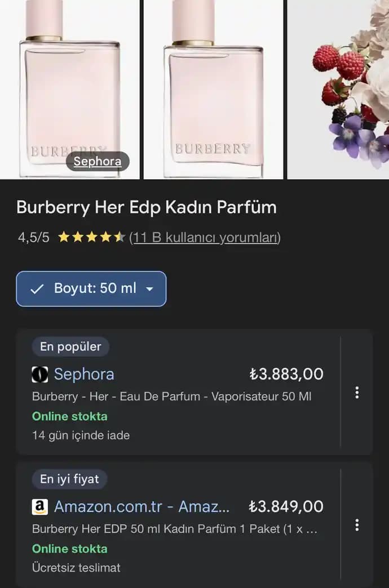Open the Sephora store page link
389x588 pixels.
click(x=83, y=374)
